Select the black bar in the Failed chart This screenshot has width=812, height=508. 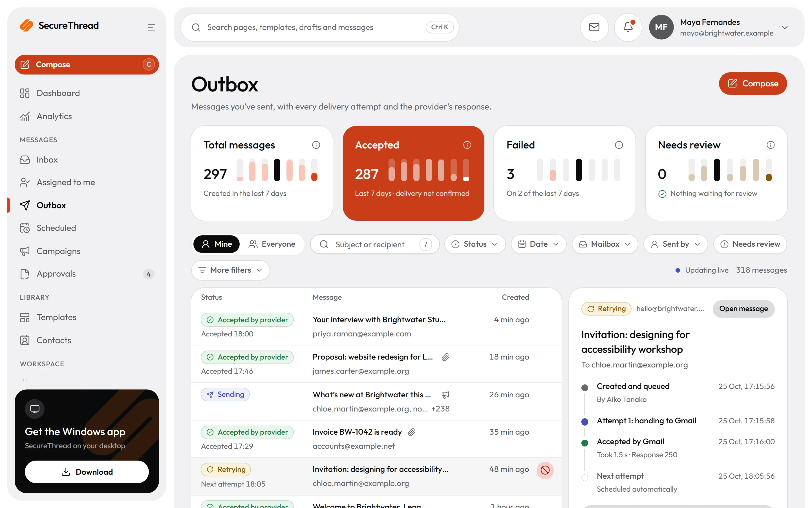579,170
